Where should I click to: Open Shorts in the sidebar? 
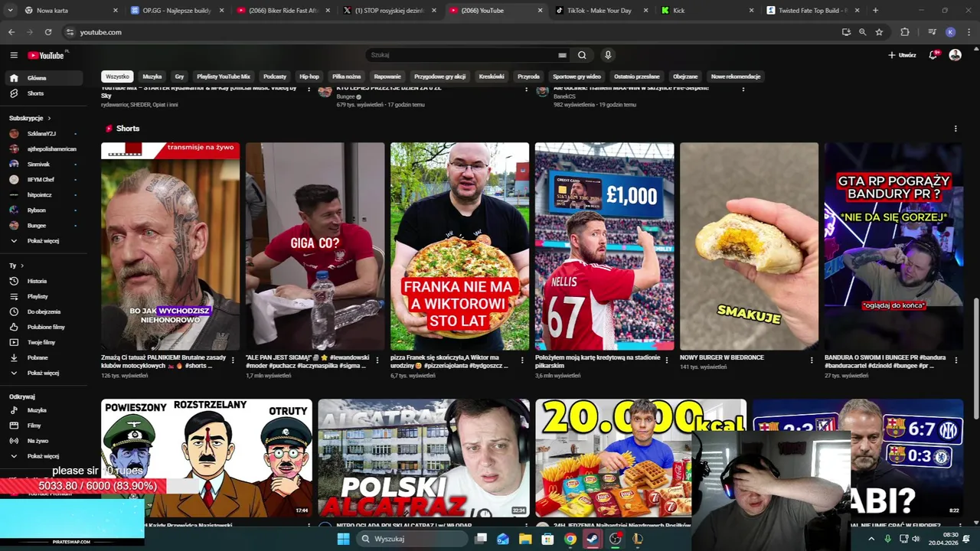(44, 93)
